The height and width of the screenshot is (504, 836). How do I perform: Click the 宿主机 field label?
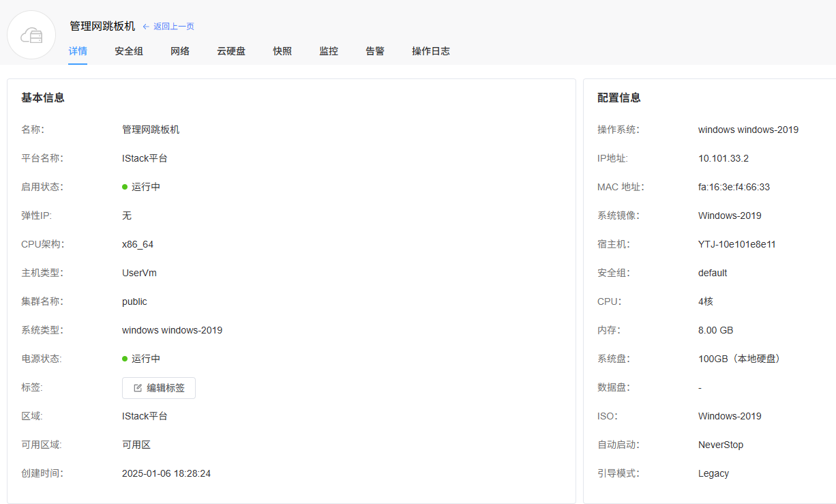(x=614, y=244)
